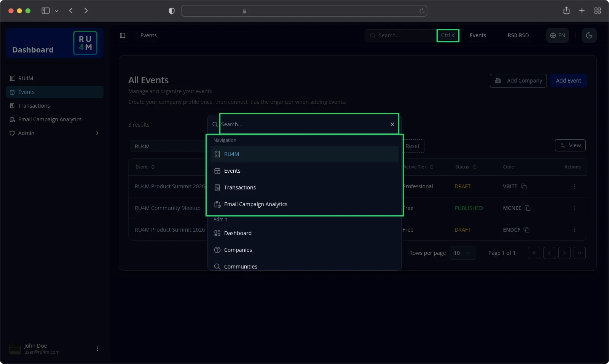This screenshot has width=609, height=364.
Task: Open the browser address bar
Action: (x=304, y=11)
